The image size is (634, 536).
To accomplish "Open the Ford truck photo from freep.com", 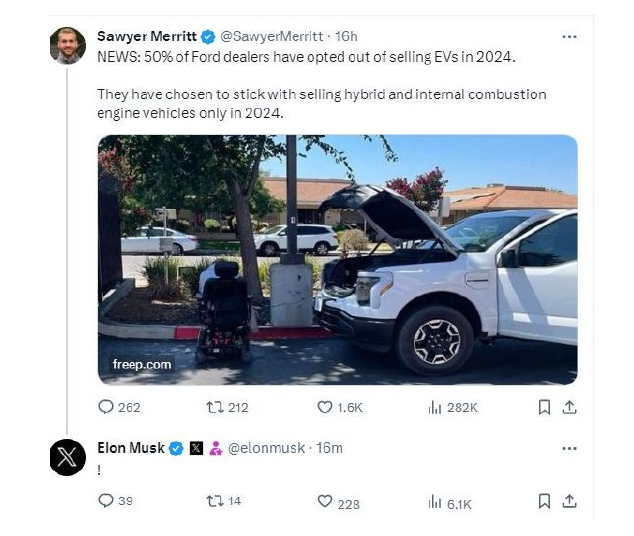I will click(337, 260).
